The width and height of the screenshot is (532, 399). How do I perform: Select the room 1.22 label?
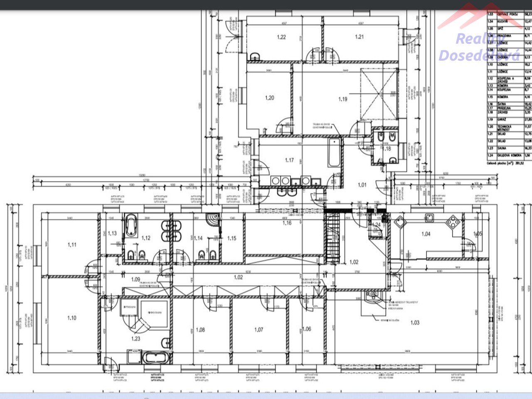(281, 37)
